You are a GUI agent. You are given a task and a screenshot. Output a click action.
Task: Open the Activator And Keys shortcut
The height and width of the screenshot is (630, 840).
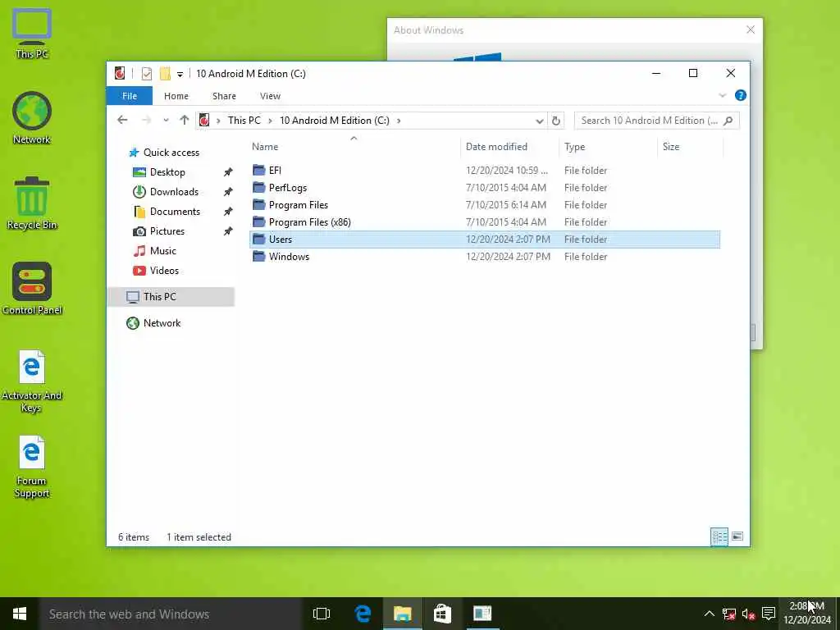click(32, 381)
